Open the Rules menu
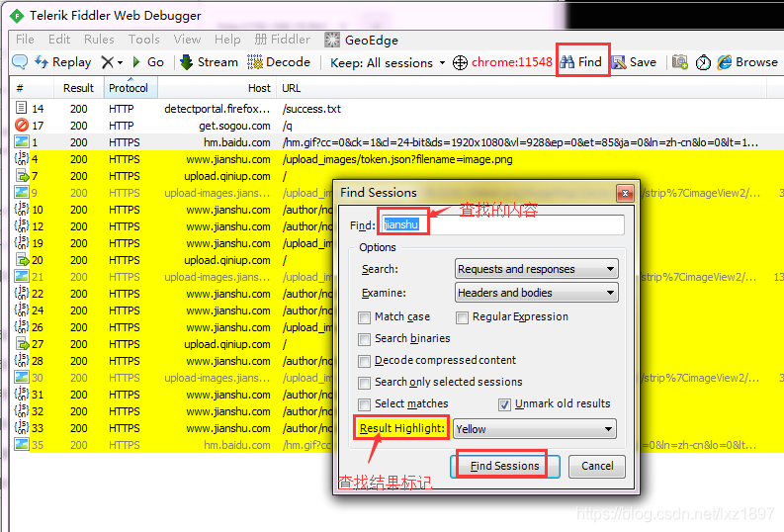Viewport: 784px width, 532px height. tap(99, 39)
